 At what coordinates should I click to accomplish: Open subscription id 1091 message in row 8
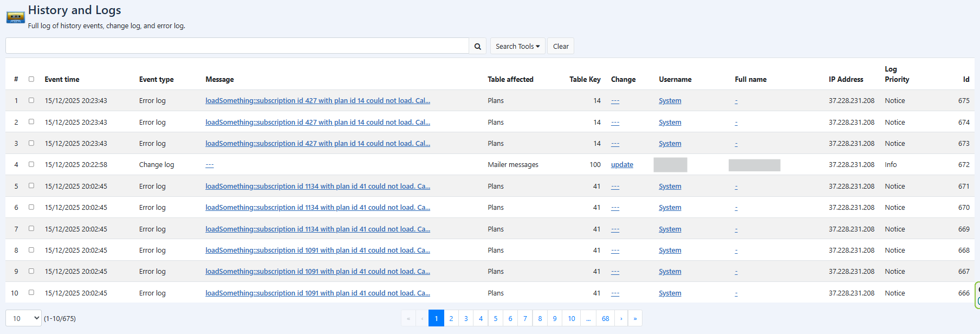point(317,251)
